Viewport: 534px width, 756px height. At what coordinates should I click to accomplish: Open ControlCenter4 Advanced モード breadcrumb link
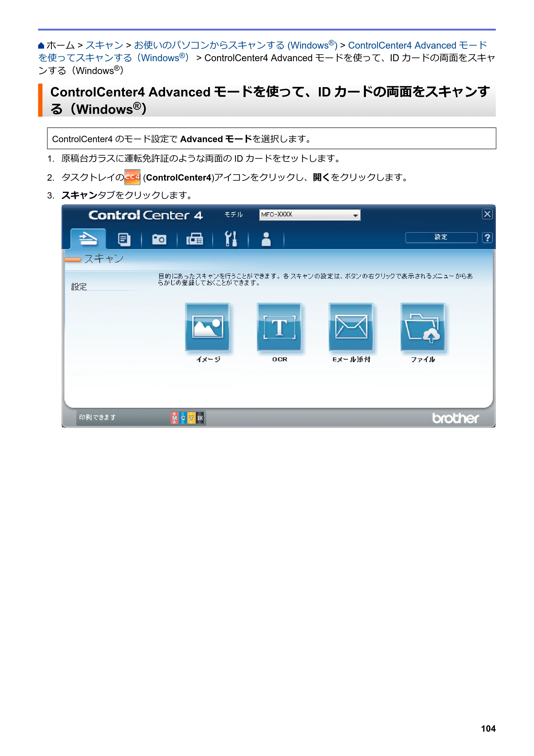click(418, 45)
